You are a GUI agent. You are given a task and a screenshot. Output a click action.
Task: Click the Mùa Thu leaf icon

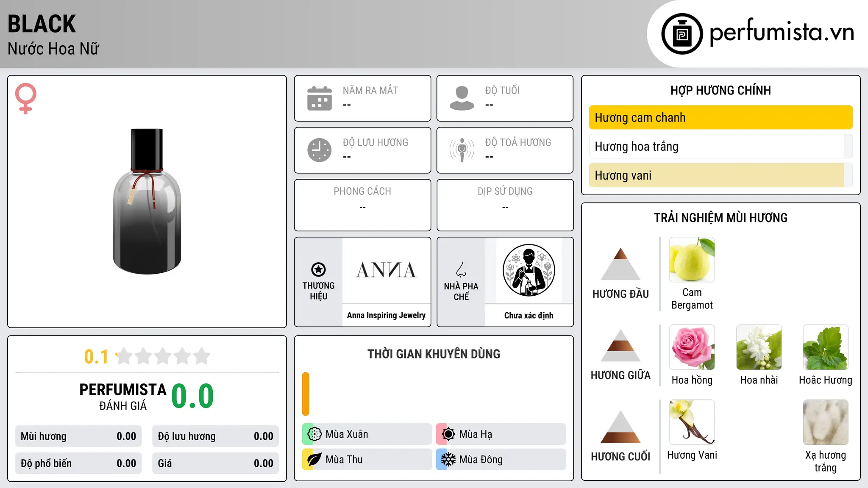[x=314, y=460]
